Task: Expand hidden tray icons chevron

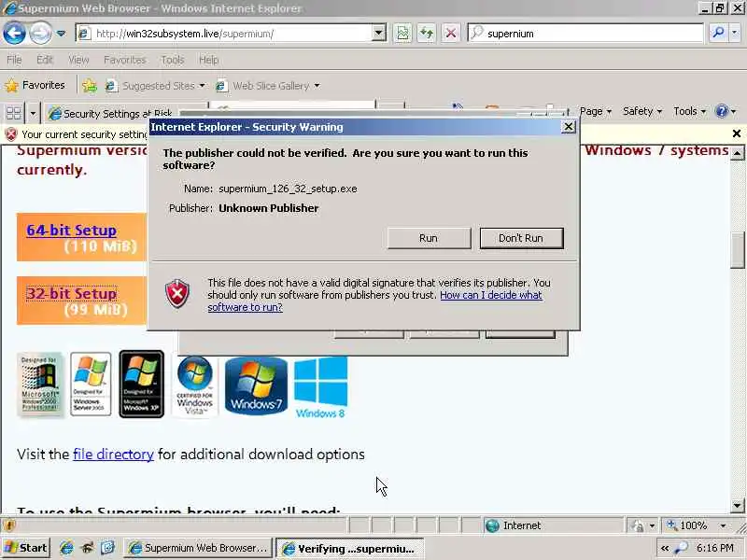Action: tap(665, 549)
